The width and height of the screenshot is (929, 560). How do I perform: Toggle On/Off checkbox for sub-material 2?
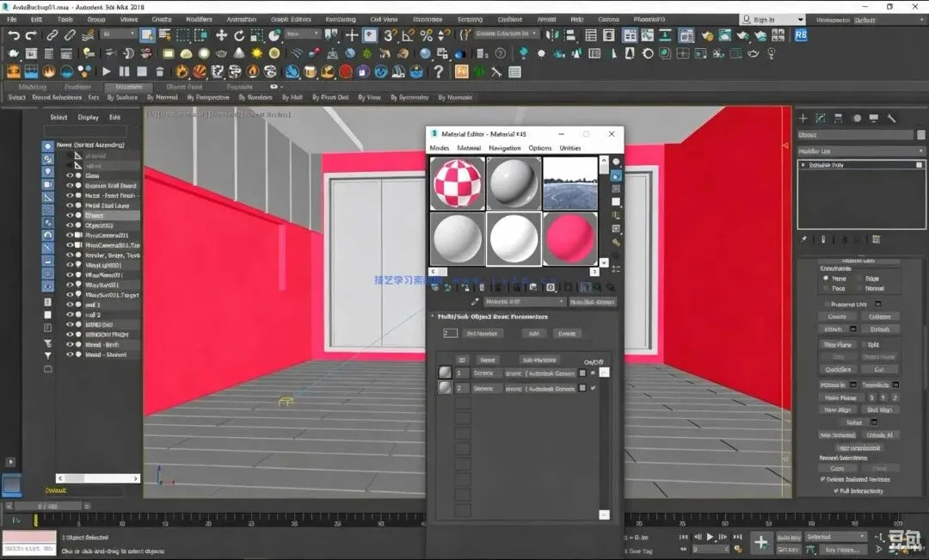pos(593,388)
